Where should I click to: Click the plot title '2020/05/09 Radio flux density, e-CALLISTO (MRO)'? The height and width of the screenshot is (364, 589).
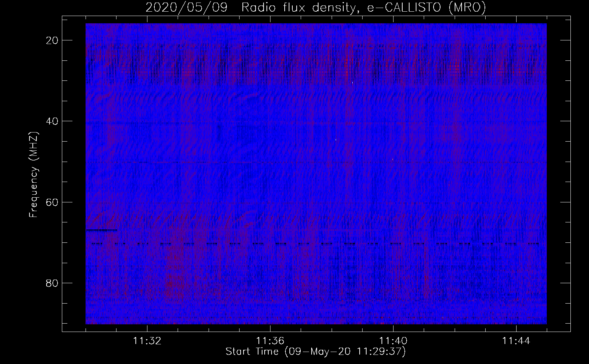coord(316,7)
